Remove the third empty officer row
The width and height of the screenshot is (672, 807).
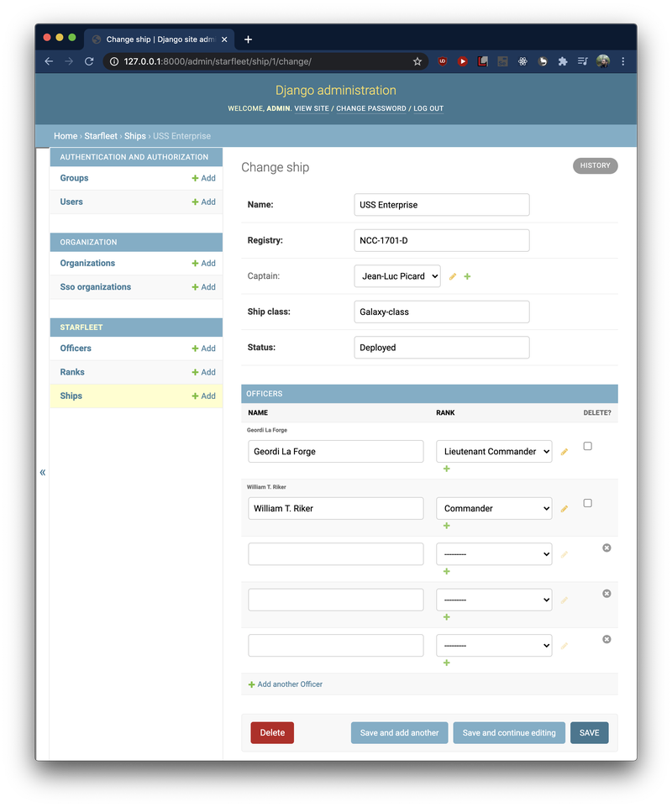[x=606, y=639]
